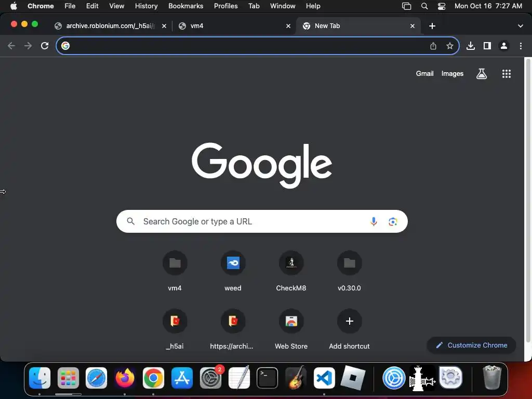Open the Tab menu
The width and height of the screenshot is (532, 399).
click(254, 6)
